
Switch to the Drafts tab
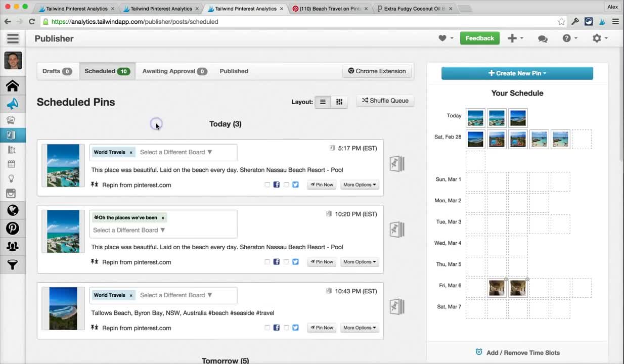[56, 71]
